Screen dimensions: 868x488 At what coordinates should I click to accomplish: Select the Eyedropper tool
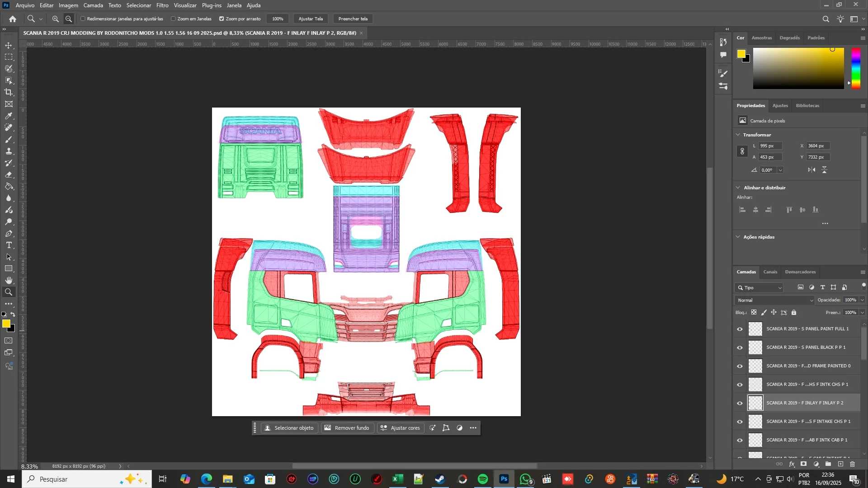tap(9, 116)
